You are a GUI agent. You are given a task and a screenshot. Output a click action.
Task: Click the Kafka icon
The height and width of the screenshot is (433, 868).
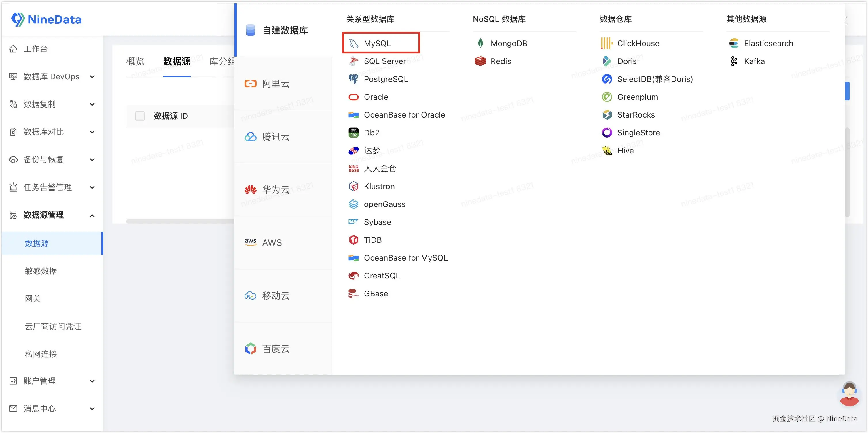(x=734, y=61)
